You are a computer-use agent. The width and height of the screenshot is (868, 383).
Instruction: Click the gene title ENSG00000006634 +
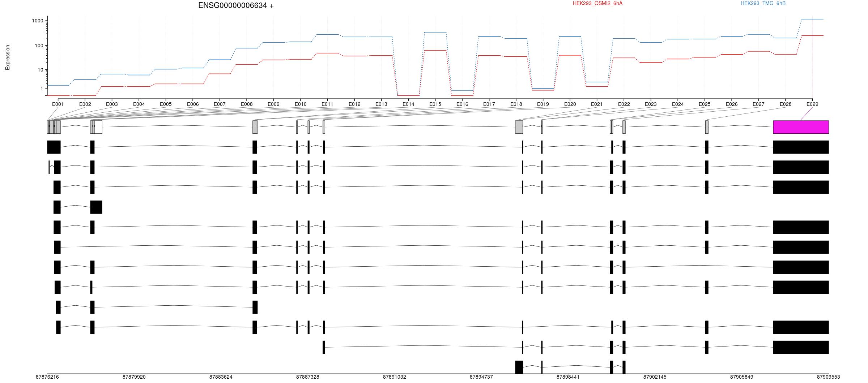[236, 5]
